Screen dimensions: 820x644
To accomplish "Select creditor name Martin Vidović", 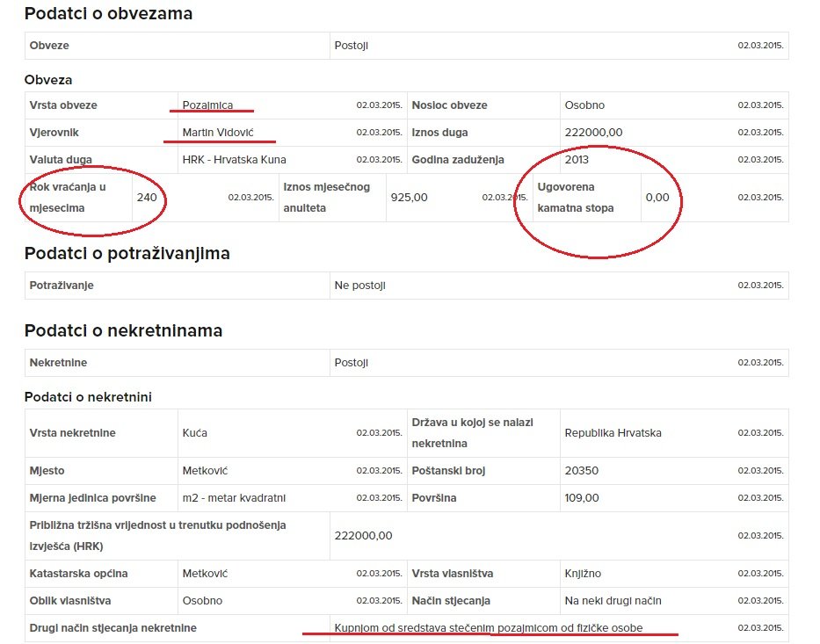I will pos(218,133).
